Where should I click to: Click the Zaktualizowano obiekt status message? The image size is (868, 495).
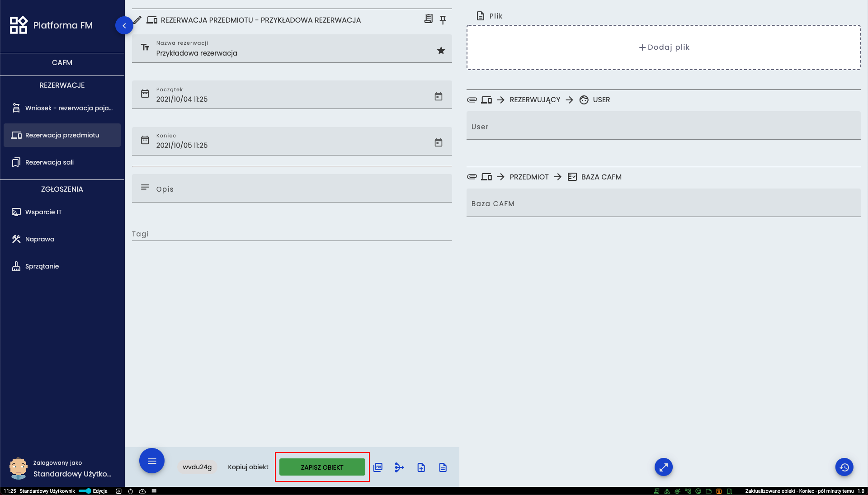coord(799,491)
